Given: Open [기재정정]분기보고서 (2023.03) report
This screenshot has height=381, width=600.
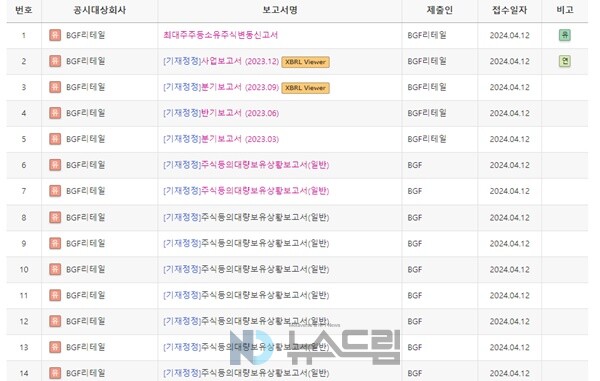Looking at the screenshot, I should [x=221, y=139].
